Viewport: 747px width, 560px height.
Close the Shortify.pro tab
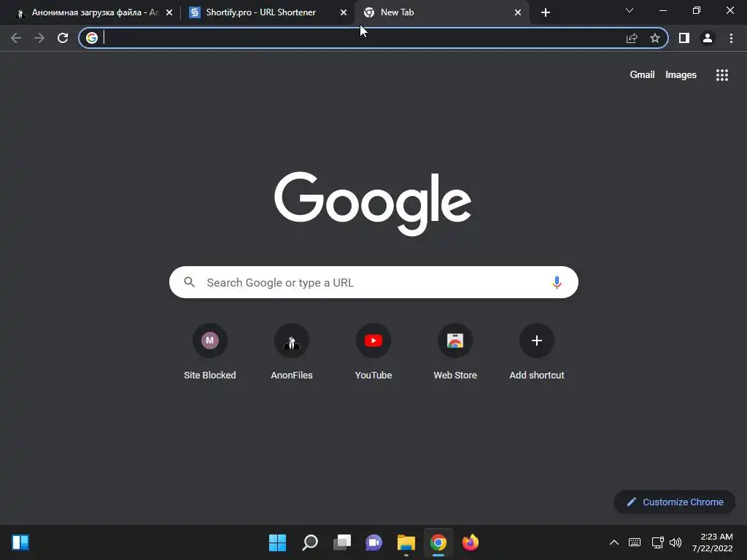(x=344, y=13)
